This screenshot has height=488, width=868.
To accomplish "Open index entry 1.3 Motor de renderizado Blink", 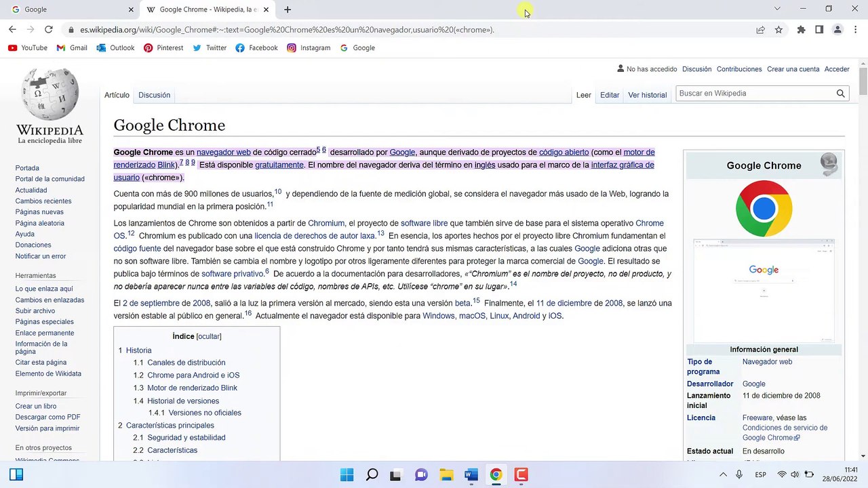I will [185, 388].
